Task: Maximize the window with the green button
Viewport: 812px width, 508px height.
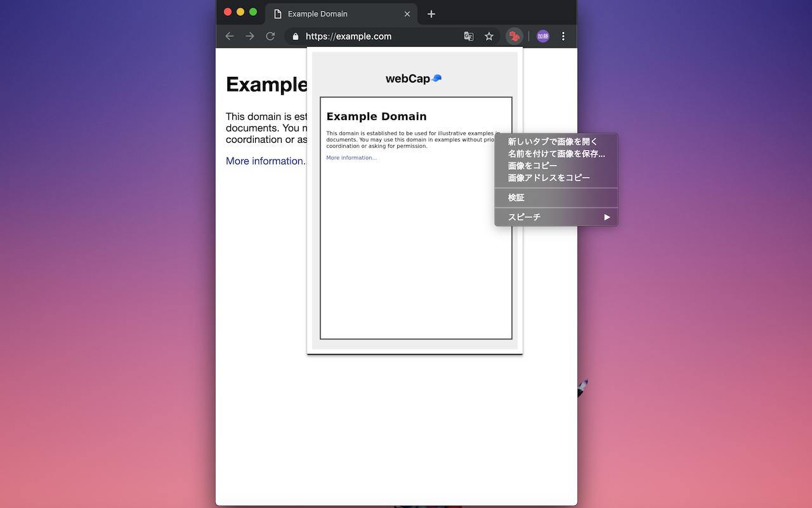Action: coord(253,12)
